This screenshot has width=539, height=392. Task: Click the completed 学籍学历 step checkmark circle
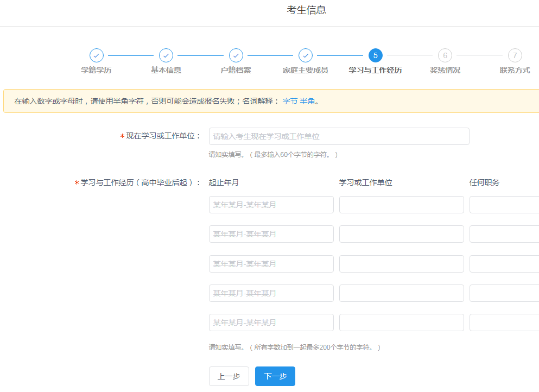click(x=96, y=55)
